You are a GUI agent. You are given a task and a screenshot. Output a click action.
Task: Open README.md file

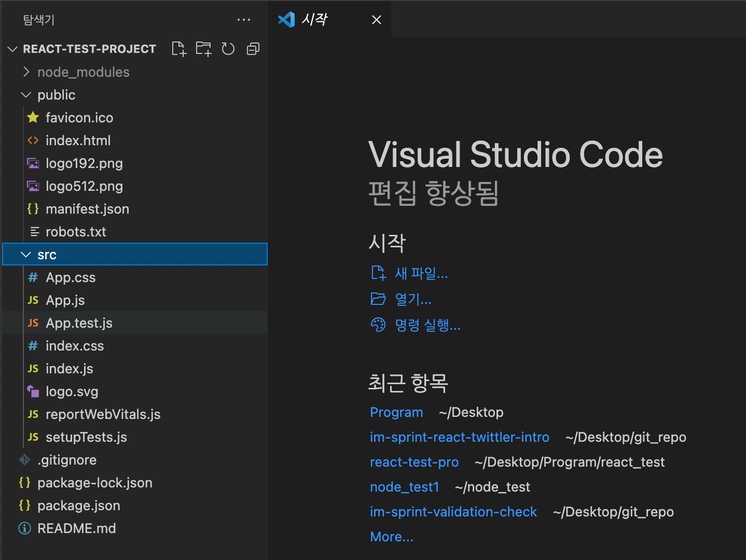(77, 528)
